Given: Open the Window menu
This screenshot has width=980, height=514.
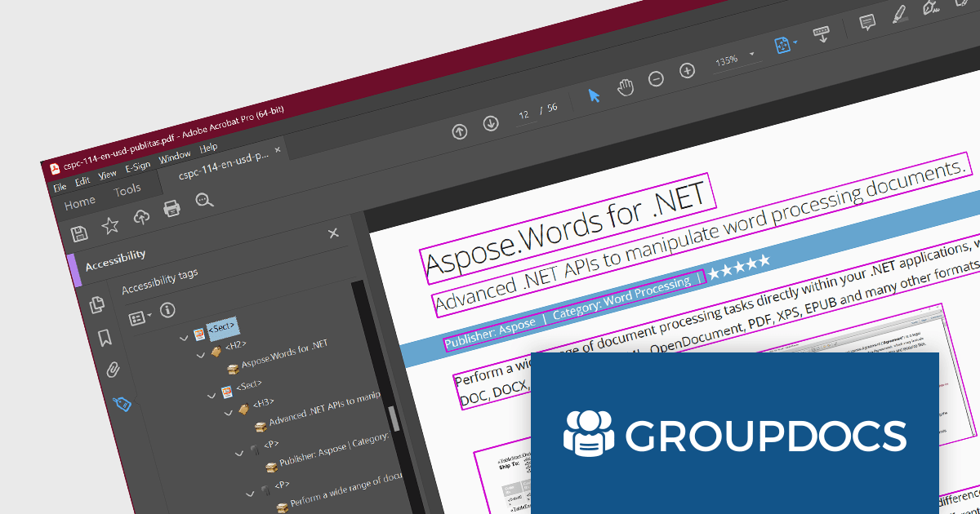Looking at the screenshot, I should pos(175,156).
